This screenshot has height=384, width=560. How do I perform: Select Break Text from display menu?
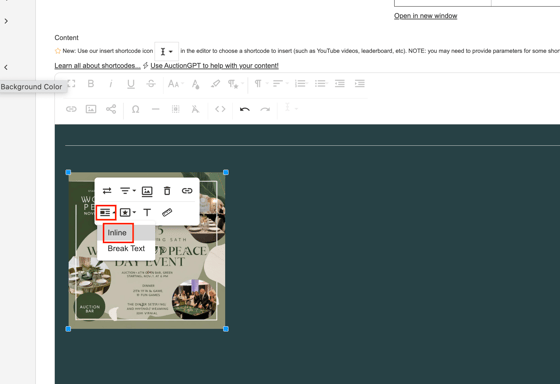126,249
